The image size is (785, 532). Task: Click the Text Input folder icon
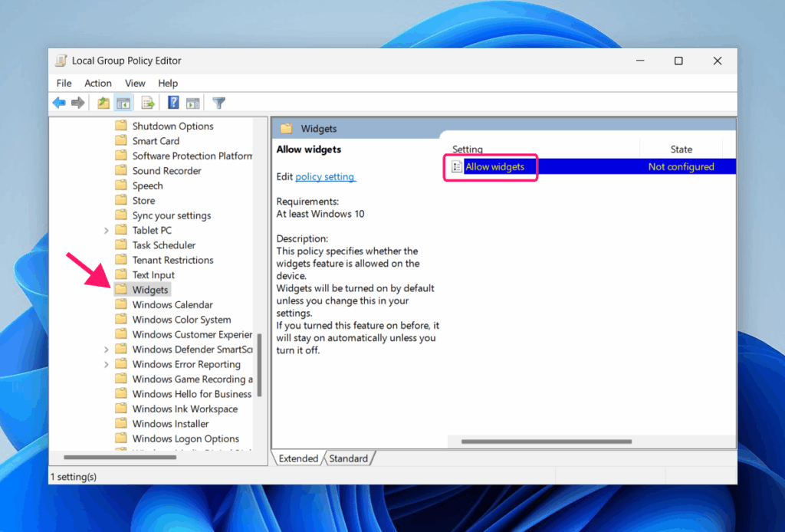pos(120,274)
